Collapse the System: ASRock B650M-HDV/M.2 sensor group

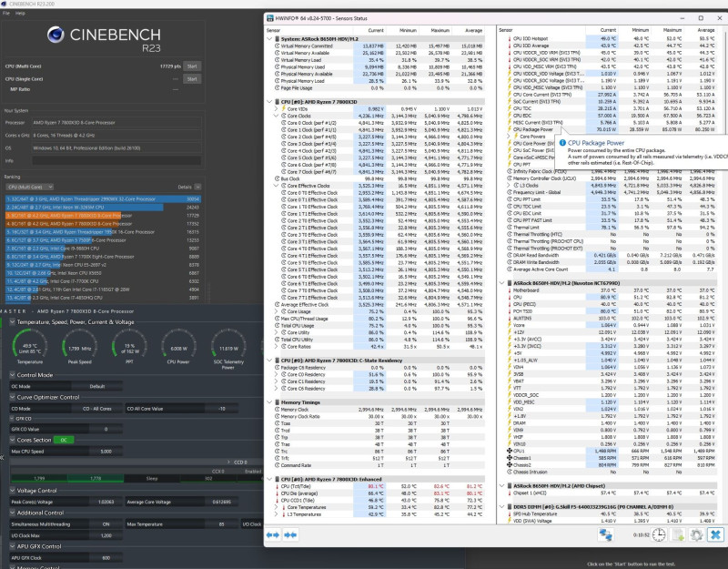268,39
